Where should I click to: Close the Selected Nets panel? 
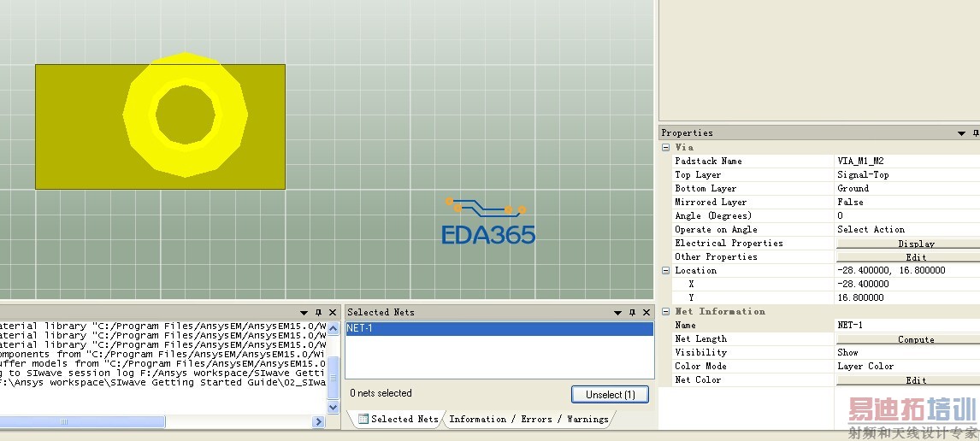tap(646, 312)
